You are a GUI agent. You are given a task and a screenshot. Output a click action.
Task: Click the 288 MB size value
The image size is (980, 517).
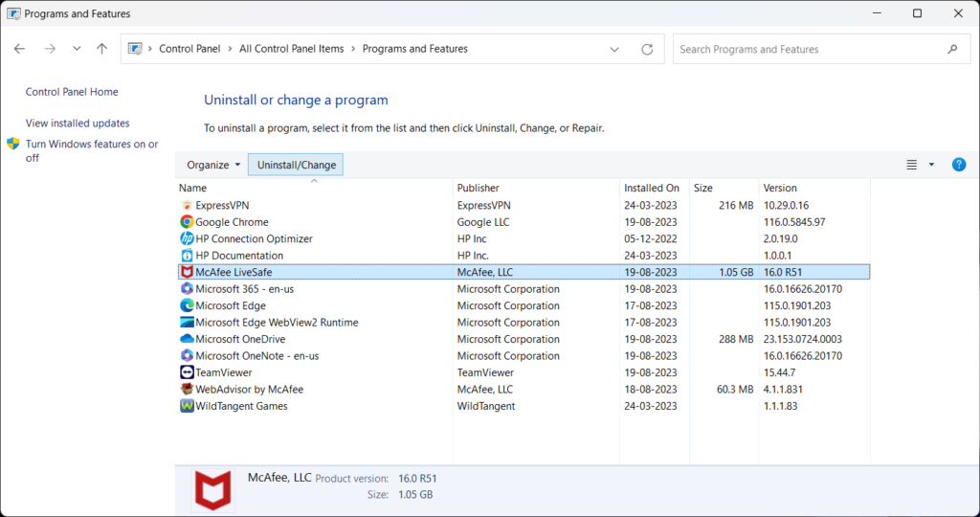coord(736,339)
